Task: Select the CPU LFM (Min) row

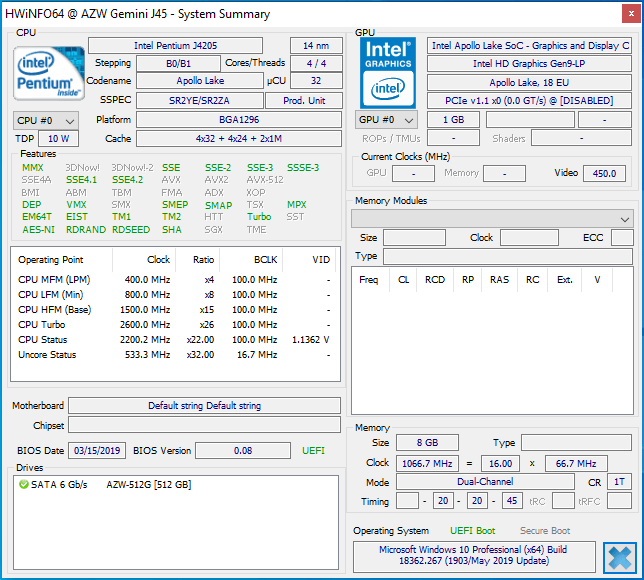Action: (x=175, y=295)
